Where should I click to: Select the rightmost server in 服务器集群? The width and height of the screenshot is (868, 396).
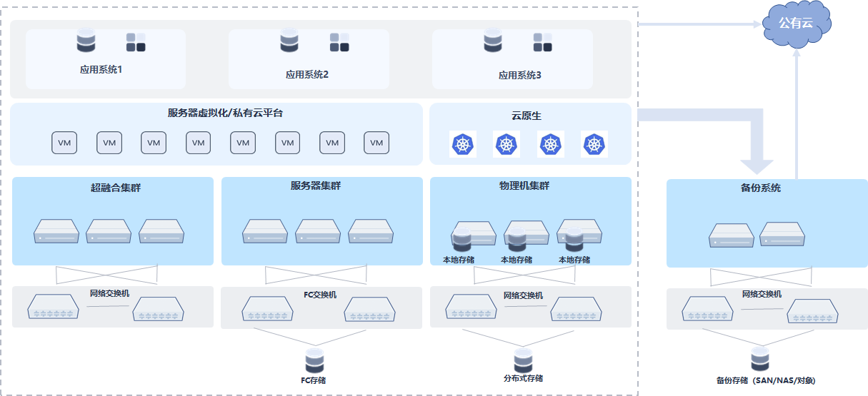tap(371, 232)
